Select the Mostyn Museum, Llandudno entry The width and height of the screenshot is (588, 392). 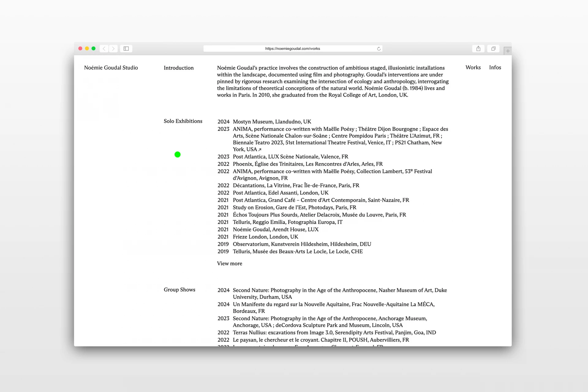pos(272,122)
